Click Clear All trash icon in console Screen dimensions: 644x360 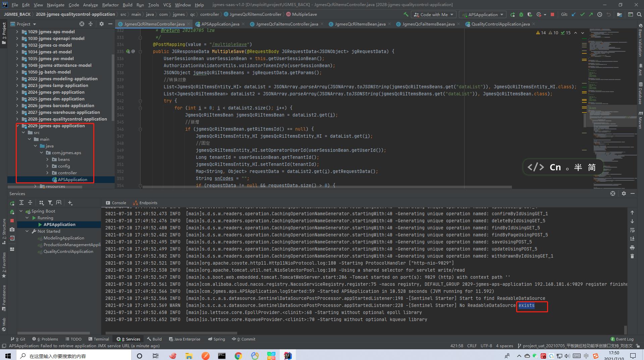[x=632, y=256]
